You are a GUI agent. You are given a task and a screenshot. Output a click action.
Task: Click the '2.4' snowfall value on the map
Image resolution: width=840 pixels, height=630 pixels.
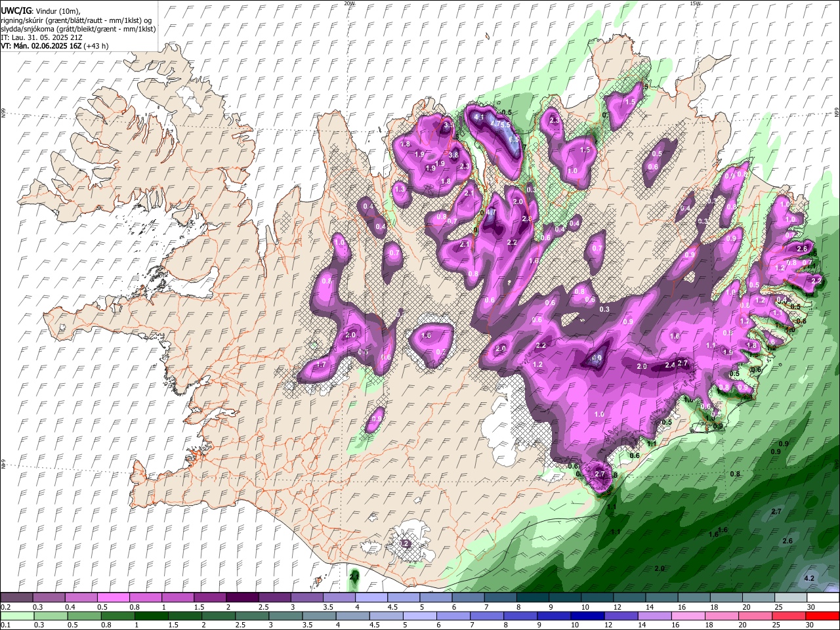coord(670,365)
